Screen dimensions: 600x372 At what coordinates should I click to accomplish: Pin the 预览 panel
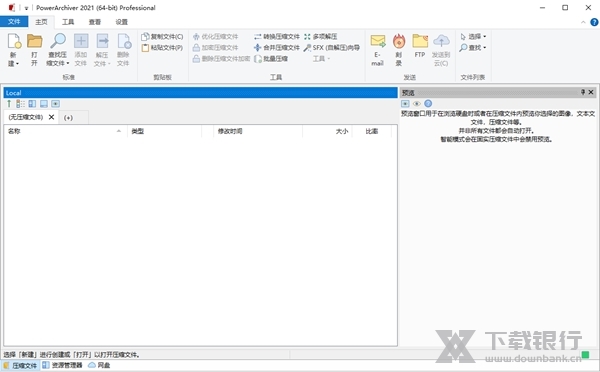pos(583,92)
